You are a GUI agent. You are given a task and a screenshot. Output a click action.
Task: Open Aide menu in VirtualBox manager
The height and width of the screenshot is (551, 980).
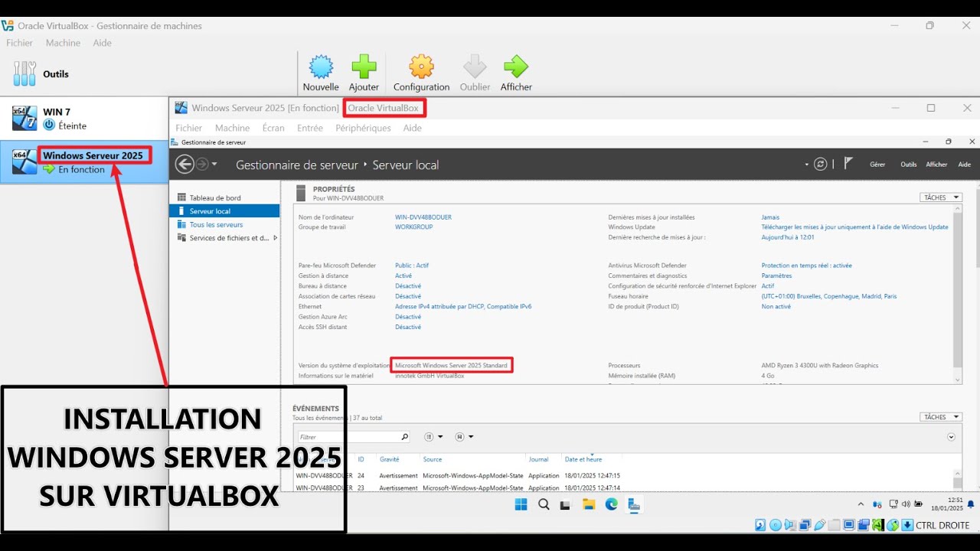click(102, 43)
